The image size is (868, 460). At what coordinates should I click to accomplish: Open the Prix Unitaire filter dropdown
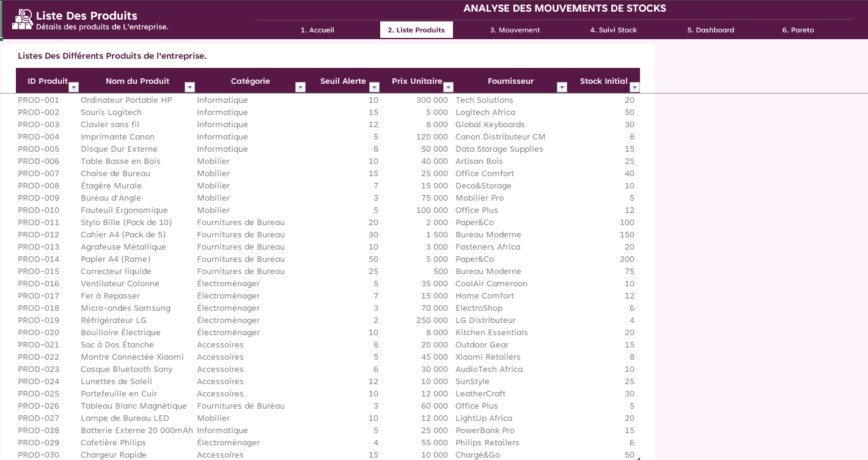(448, 87)
